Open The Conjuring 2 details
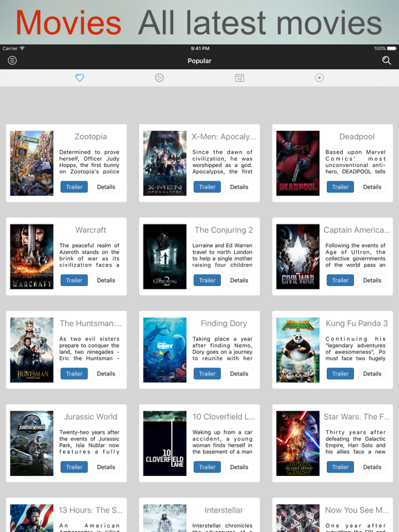Screen dimensions: 399x532 239,281
